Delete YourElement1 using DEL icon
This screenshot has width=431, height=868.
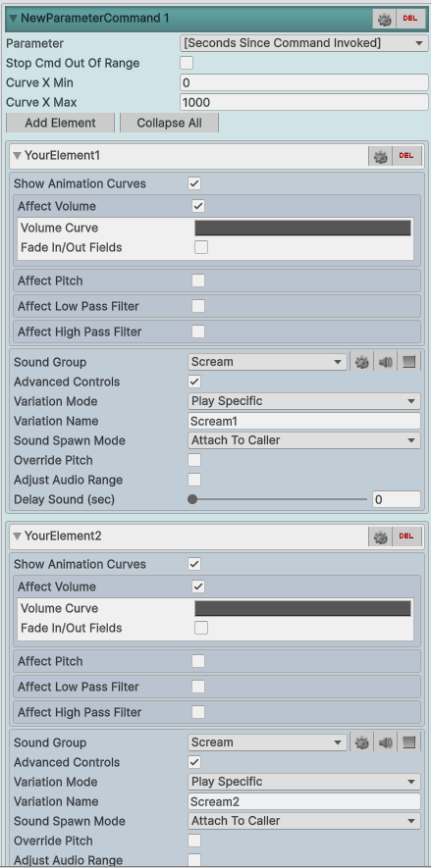(406, 156)
